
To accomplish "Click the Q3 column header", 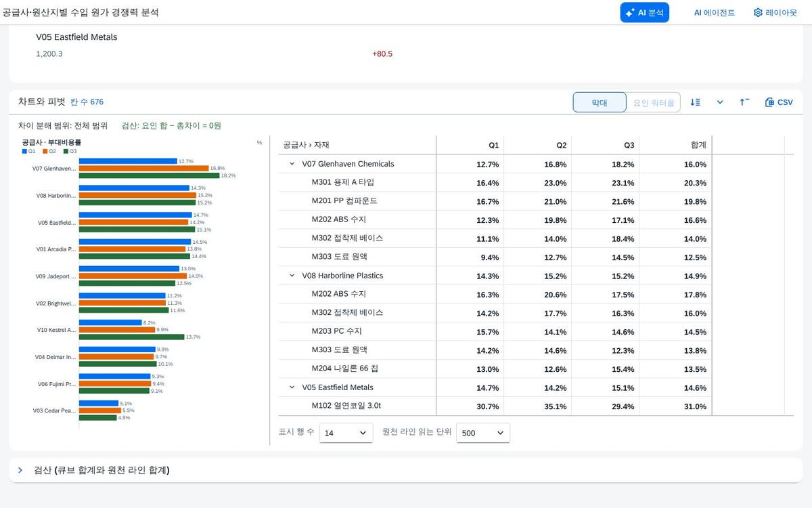I will click(605, 145).
